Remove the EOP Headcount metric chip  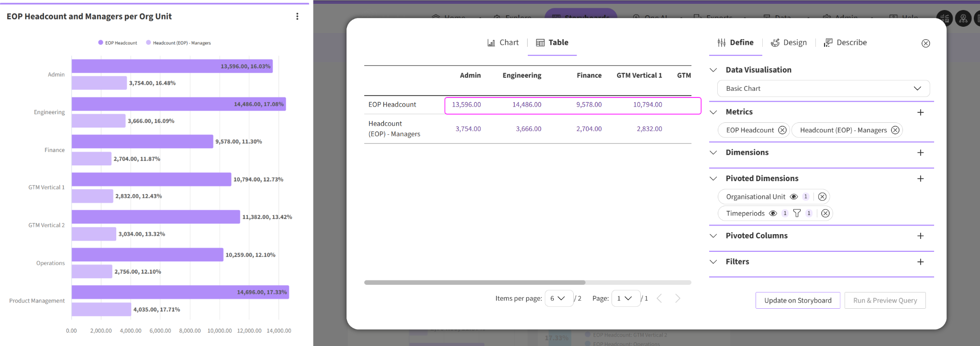[x=782, y=130]
